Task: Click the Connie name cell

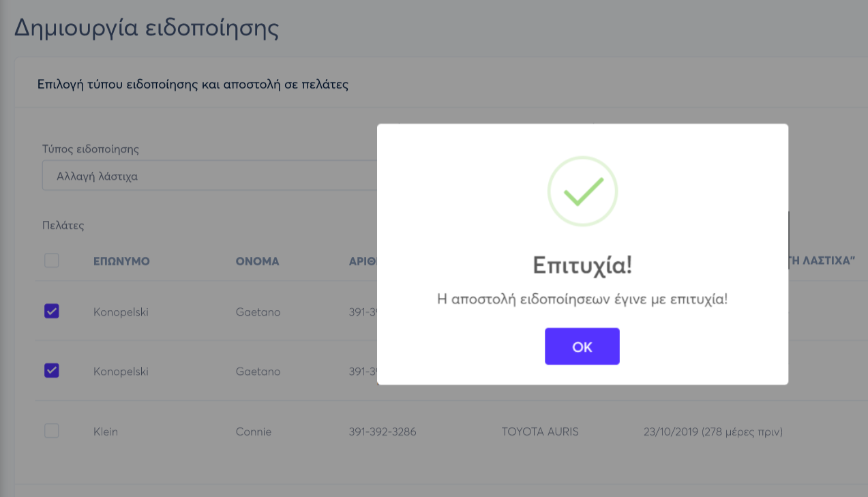Action: coord(254,432)
